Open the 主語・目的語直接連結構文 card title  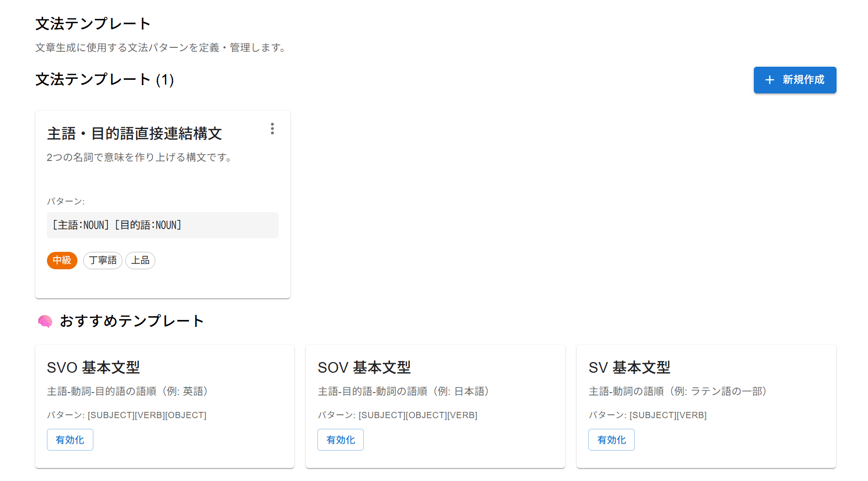tap(134, 133)
